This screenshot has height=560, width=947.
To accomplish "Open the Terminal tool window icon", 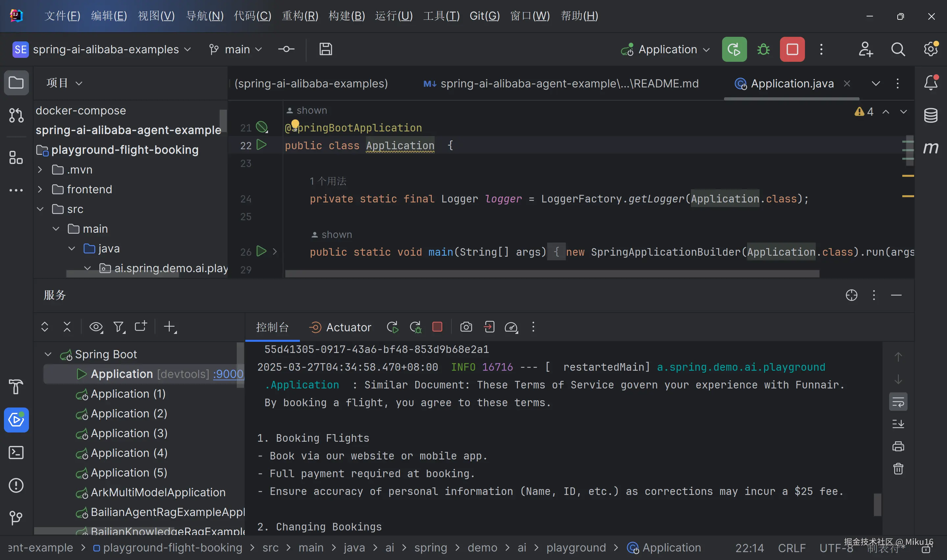I will pyautogui.click(x=16, y=453).
